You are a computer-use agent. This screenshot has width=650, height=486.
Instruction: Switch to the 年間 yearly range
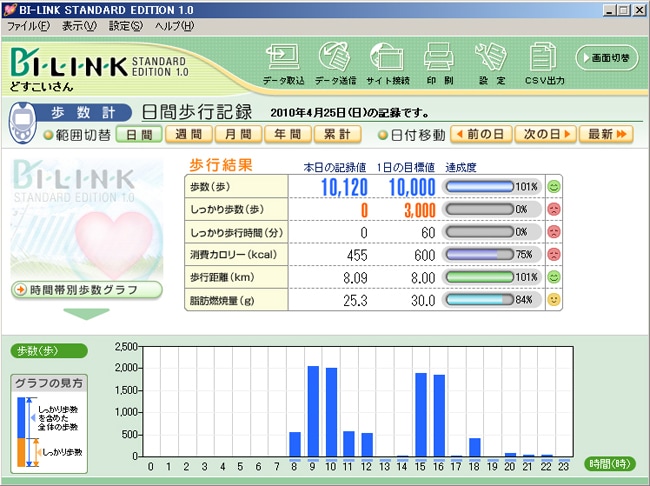coord(288,134)
